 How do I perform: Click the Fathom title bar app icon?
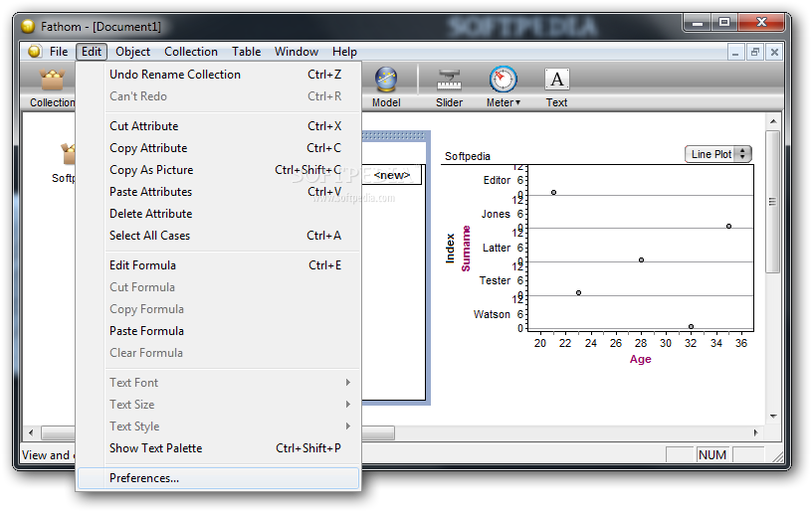[x=28, y=26]
